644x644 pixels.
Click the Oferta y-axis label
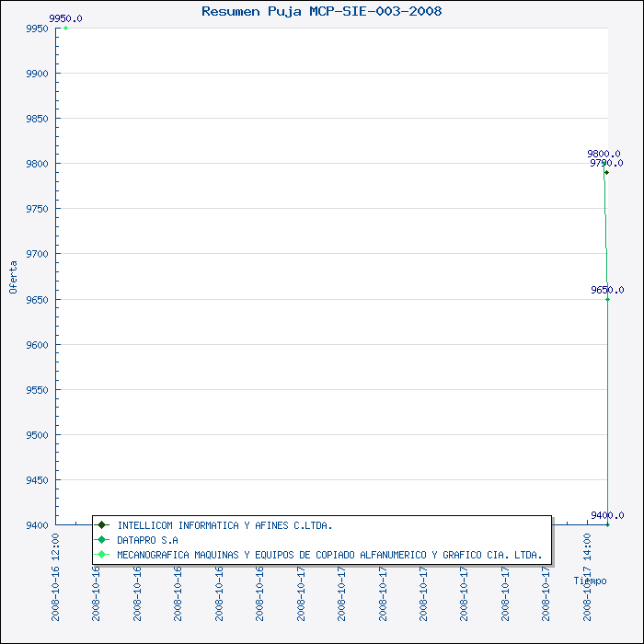pyautogui.click(x=13, y=277)
